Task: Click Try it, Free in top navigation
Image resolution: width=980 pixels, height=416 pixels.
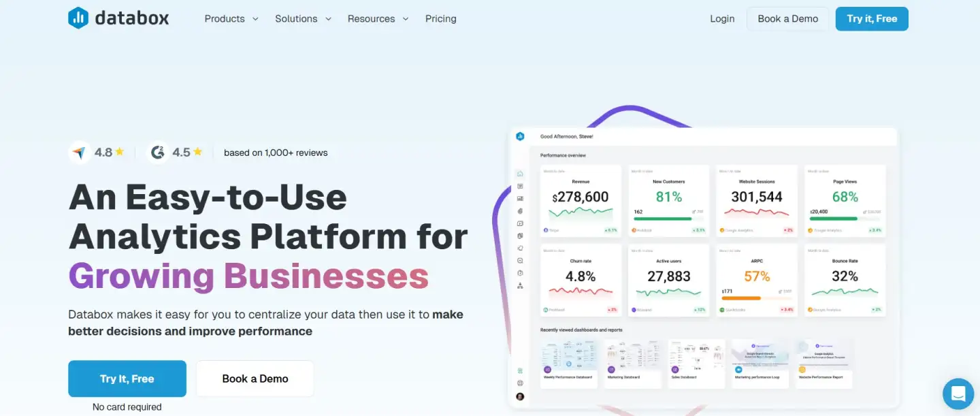Action: point(872,18)
